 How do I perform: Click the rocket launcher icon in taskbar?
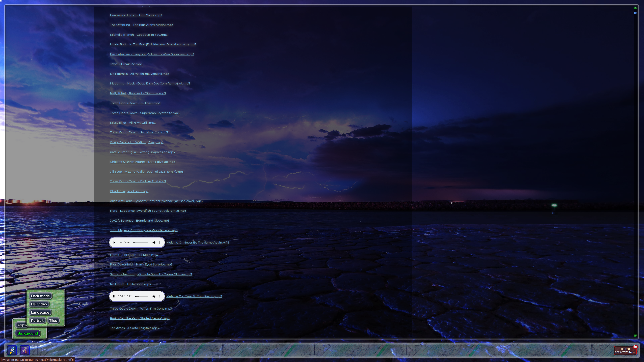[12, 350]
